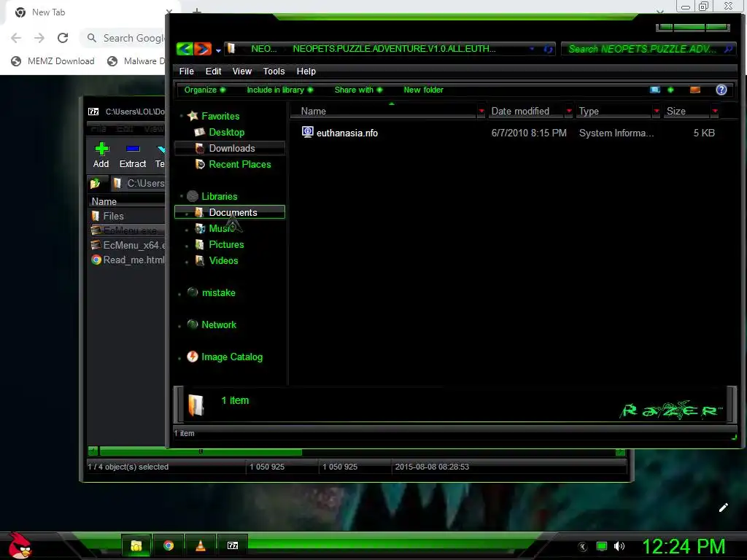Refresh the Explorer address bar
The height and width of the screenshot is (560, 747).
coord(549,49)
